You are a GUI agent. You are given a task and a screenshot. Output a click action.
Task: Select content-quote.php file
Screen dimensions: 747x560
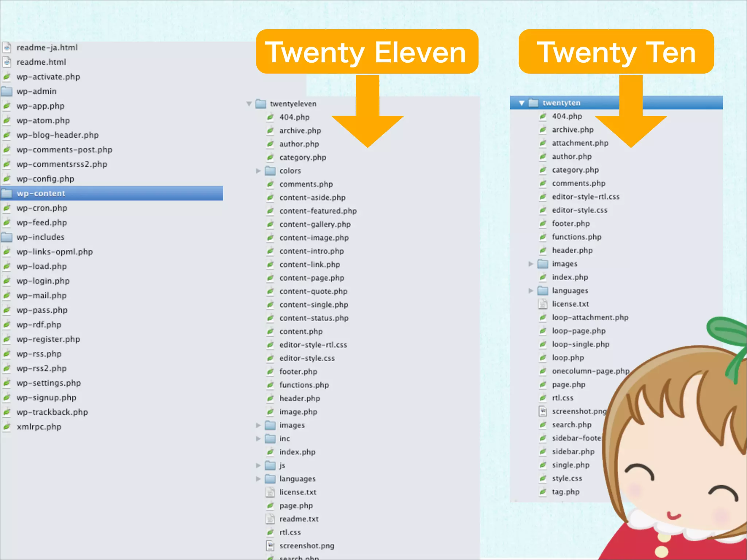[313, 291]
